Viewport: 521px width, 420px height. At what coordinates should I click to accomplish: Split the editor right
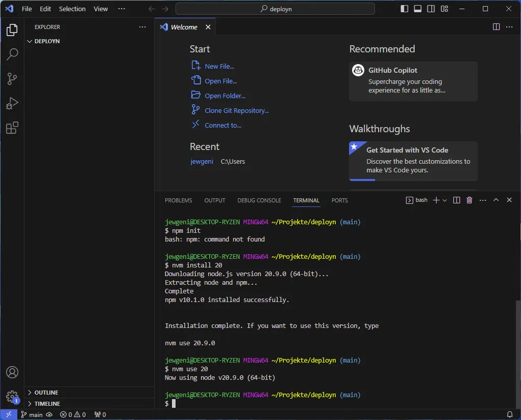(x=496, y=27)
